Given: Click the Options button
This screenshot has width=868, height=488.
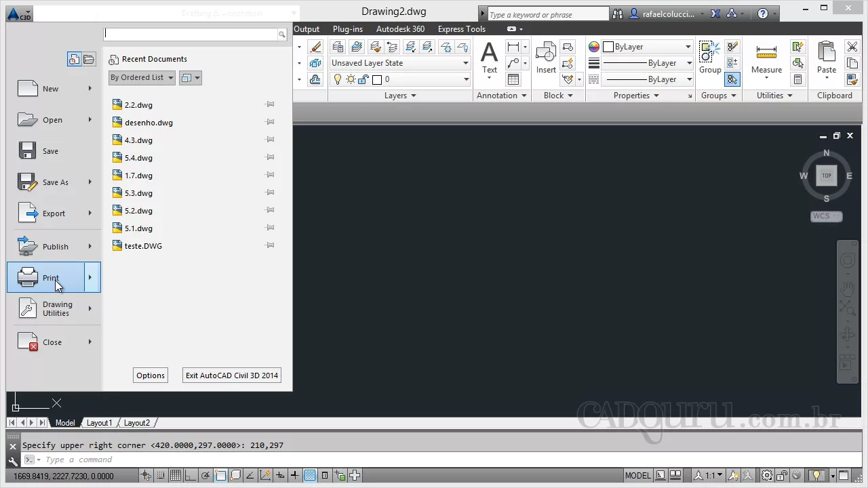Looking at the screenshot, I should 151,375.
